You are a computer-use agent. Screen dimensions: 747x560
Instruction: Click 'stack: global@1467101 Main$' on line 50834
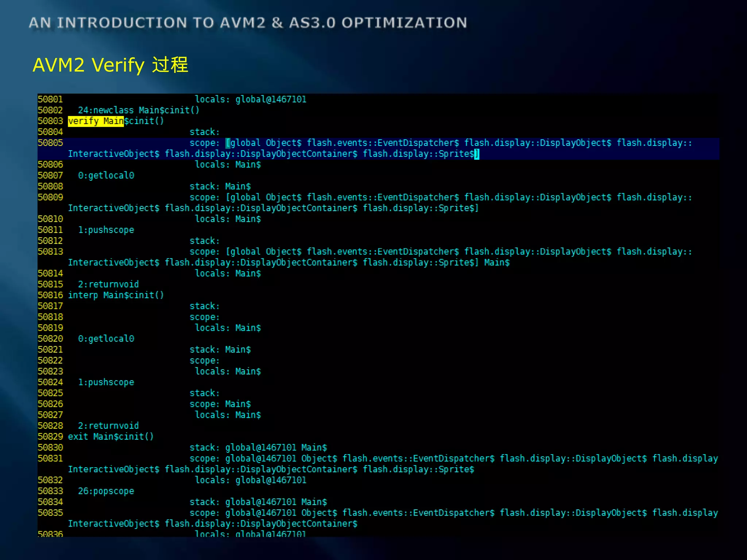tap(258, 502)
